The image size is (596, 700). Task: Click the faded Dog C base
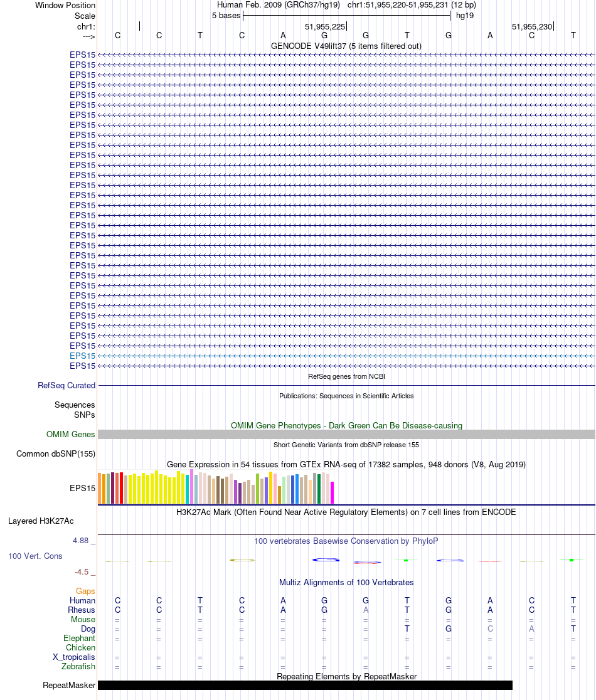coord(490,629)
